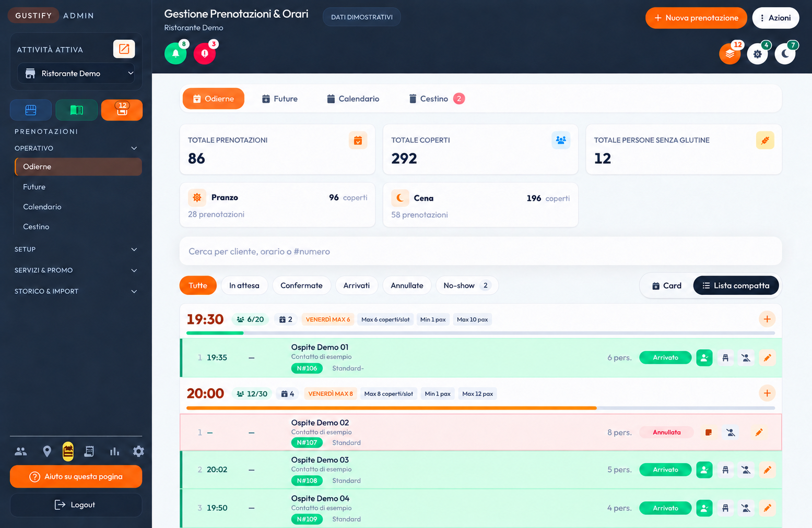Screen dimensions: 812x528
Task: Click the orange note icon for Ospite Demo 02
Action: click(709, 433)
